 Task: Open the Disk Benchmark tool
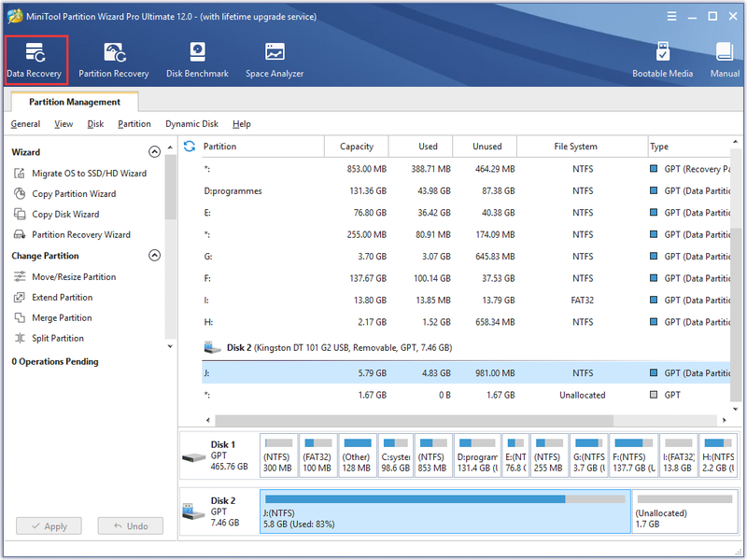(x=197, y=60)
